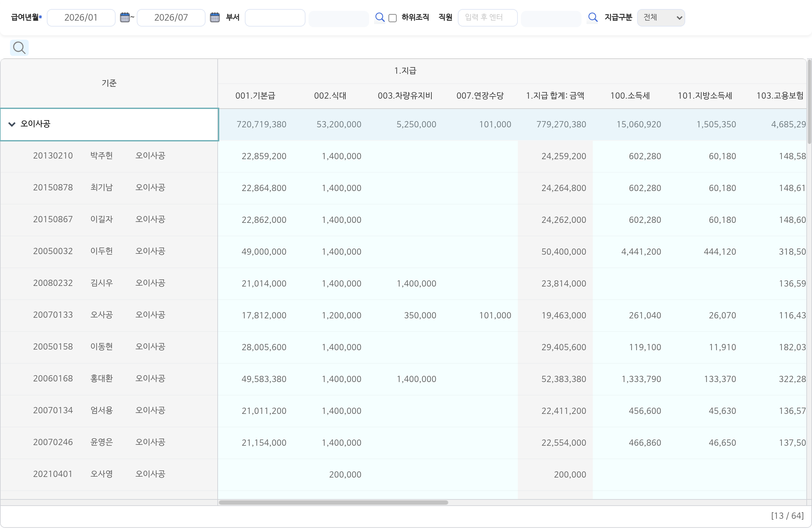Click the 003.차량유지비 column header

[405, 96]
